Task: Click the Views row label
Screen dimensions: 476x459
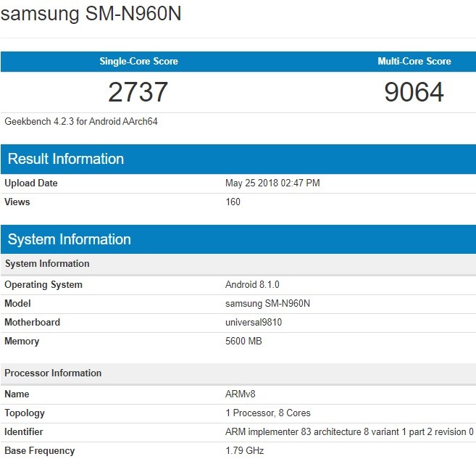Action: coord(17,202)
